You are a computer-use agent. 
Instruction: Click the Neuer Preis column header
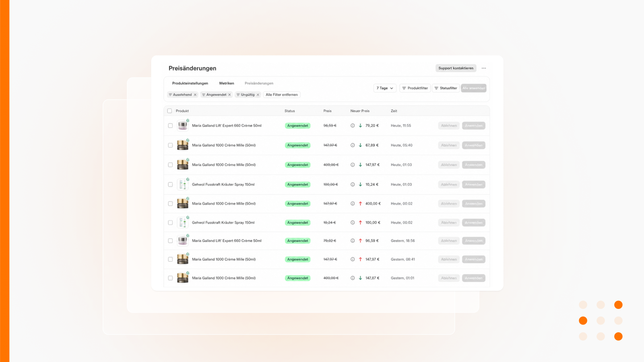point(360,111)
